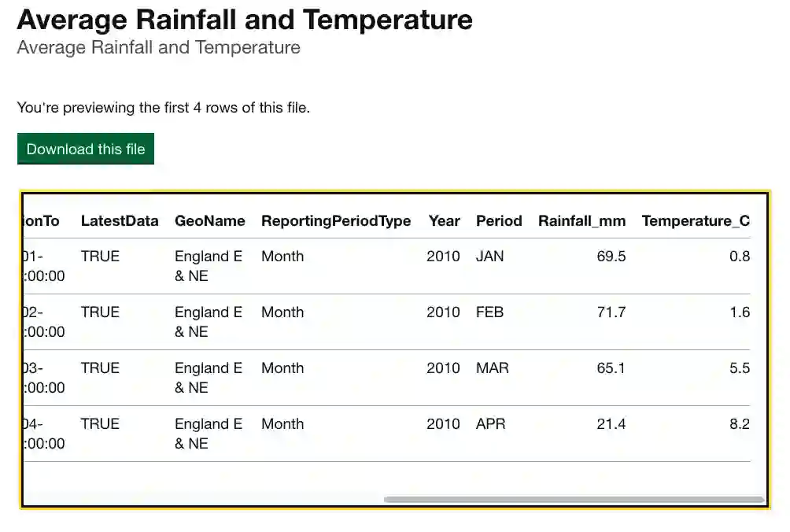Click the 5.5 temperature value
The width and height of the screenshot is (790, 532).
[x=740, y=368]
